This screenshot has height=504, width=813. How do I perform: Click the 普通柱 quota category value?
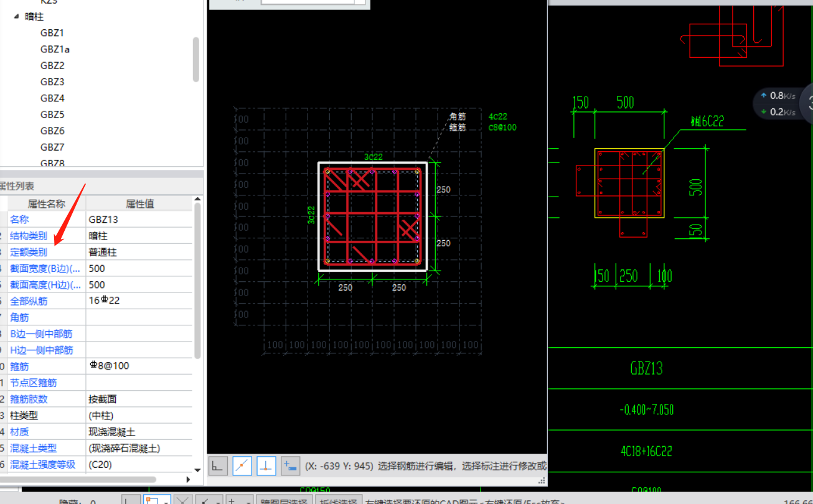tap(139, 252)
